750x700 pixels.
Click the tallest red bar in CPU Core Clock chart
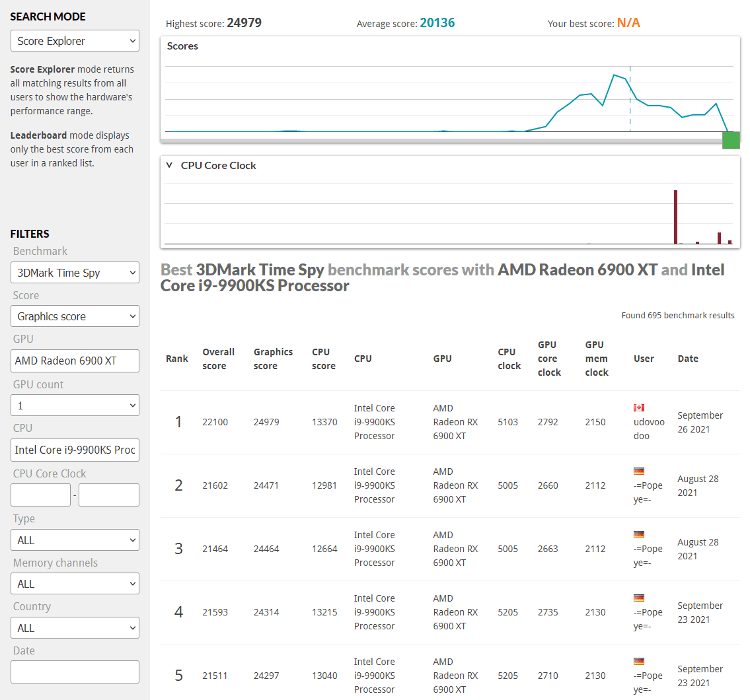[676, 217]
